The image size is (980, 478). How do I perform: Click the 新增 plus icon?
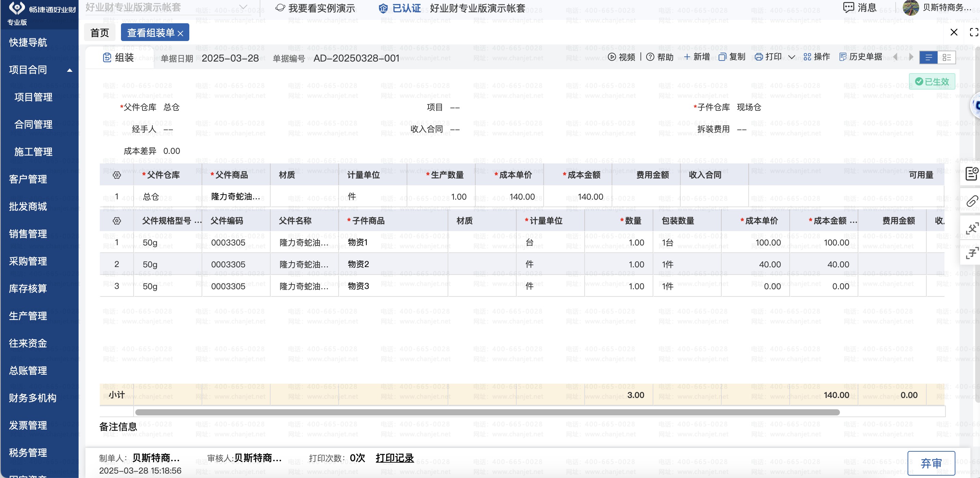point(687,57)
